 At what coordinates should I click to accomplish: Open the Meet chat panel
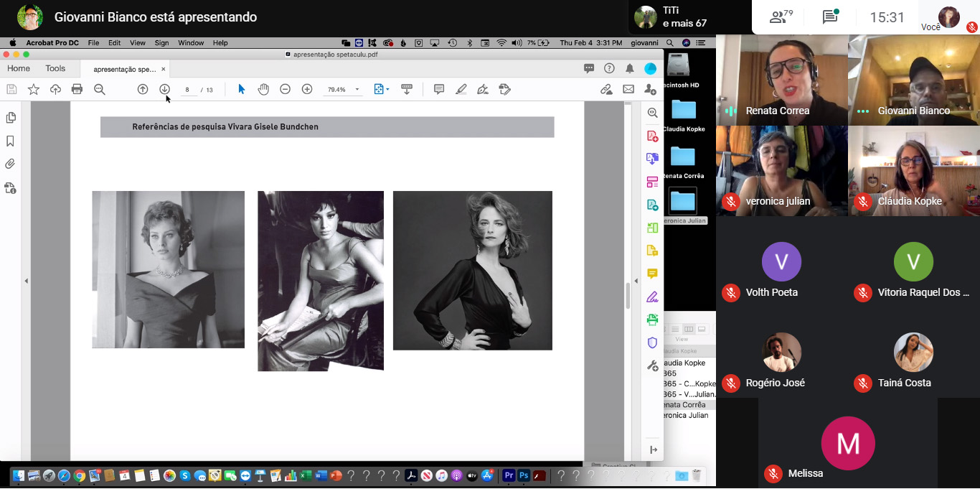point(830,17)
